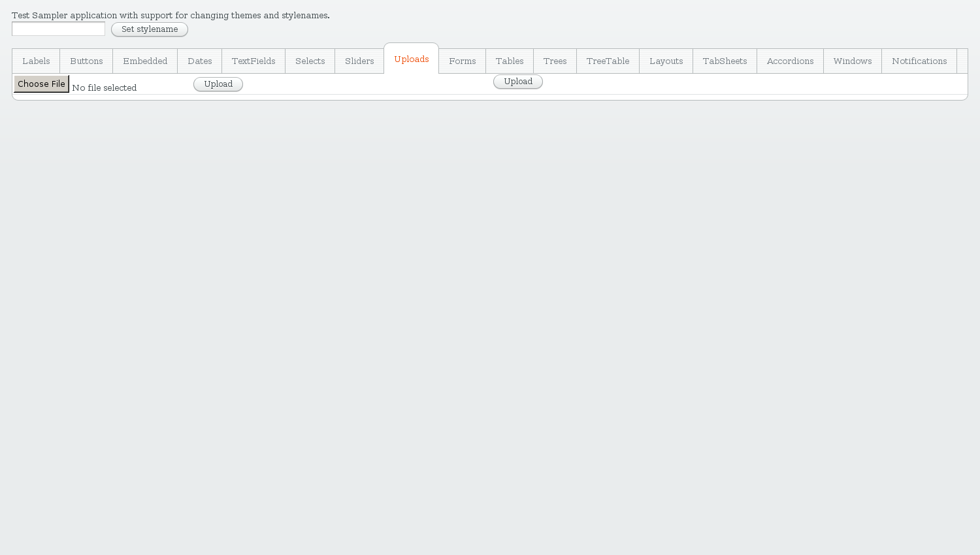The image size is (980, 555).
Task: Go to the TextFields tab
Action: [253, 61]
